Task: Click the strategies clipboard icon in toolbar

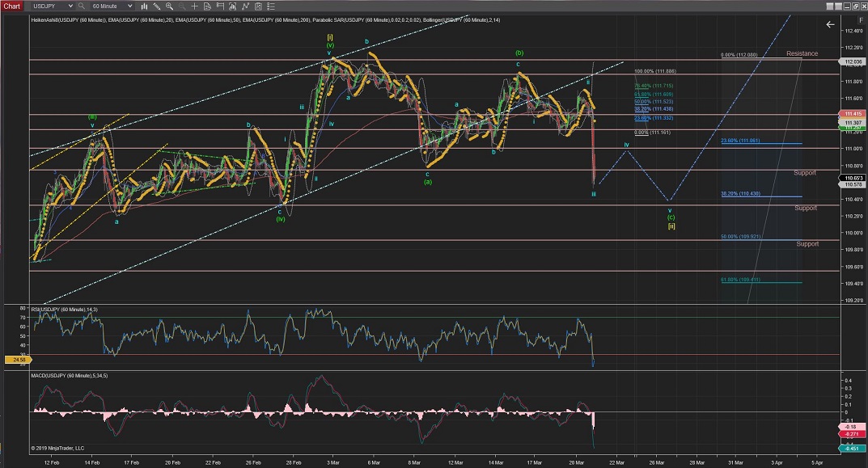Action: pyautogui.click(x=258, y=6)
